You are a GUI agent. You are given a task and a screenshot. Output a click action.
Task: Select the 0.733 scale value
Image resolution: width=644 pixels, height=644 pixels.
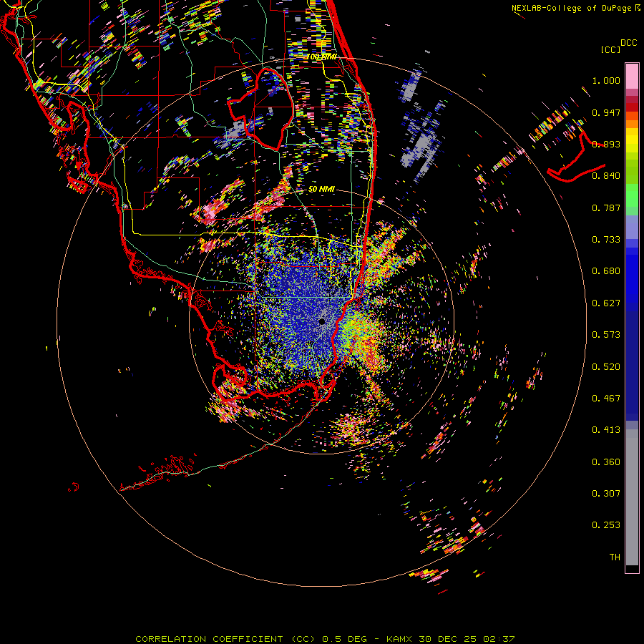606,240
